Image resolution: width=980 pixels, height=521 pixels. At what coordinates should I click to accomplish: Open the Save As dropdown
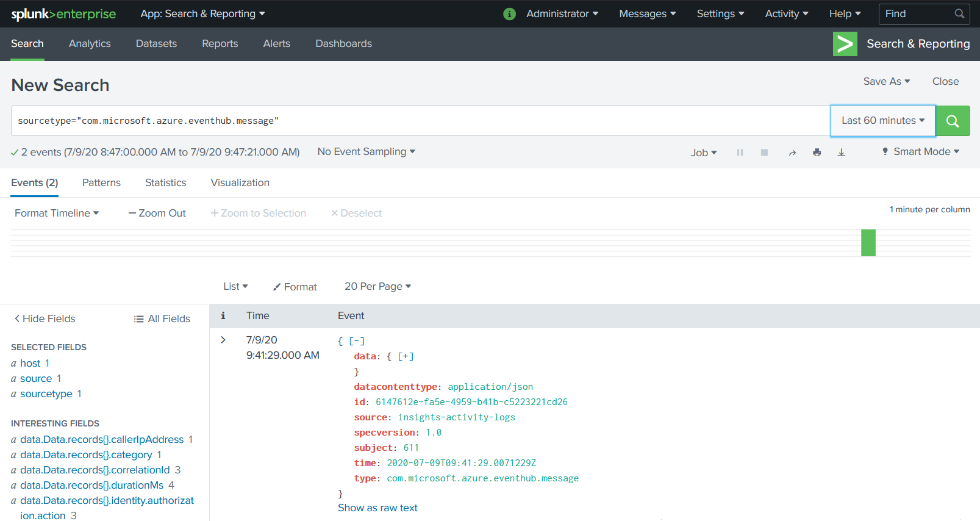(886, 81)
